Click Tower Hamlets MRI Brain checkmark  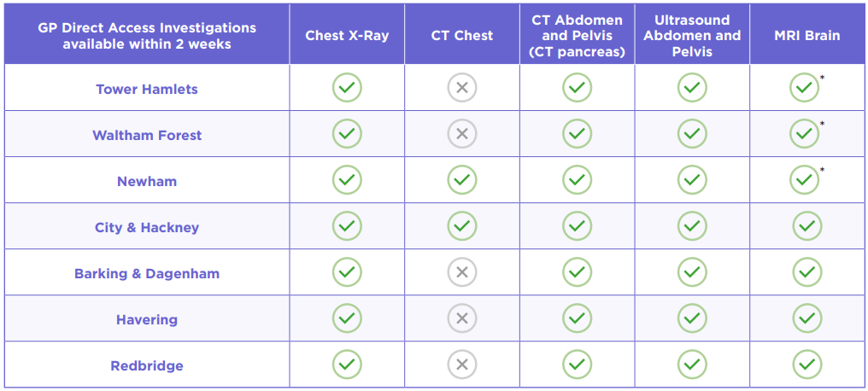point(804,87)
